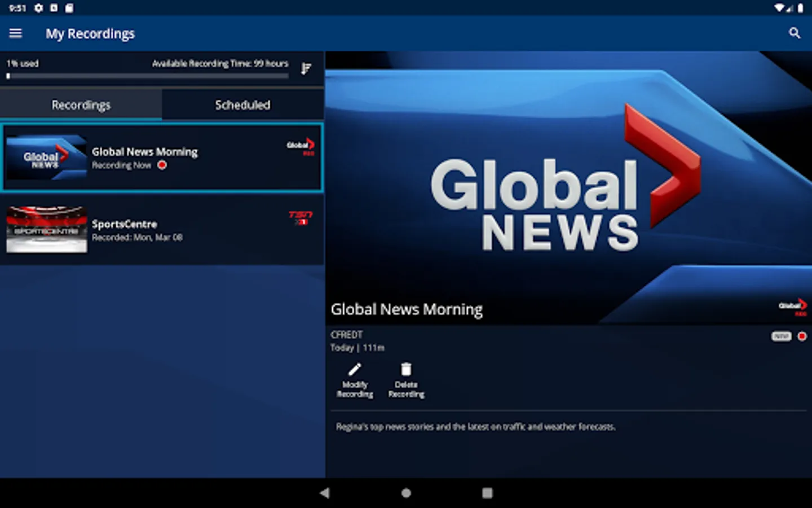Open the hamburger navigation menu
812x508 pixels.
coord(16,33)
